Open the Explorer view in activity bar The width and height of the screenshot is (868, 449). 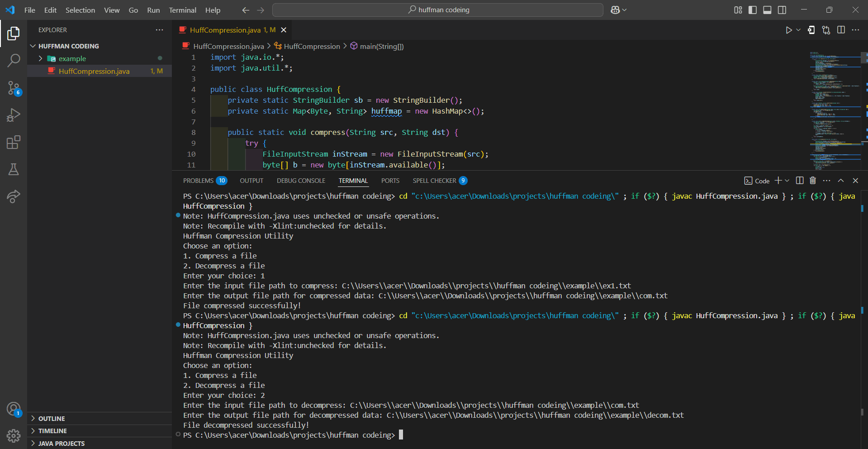(x=14, y=33)
